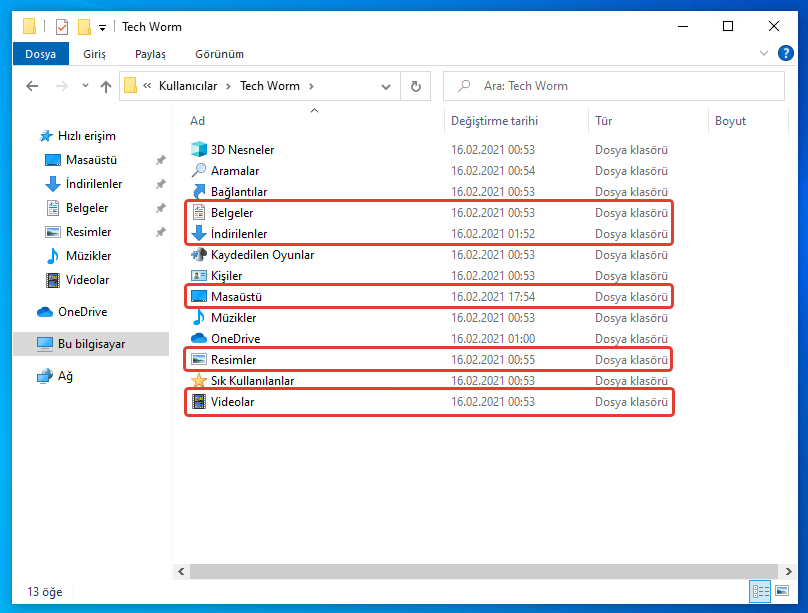Open the quick access toolbar customize dropdown

pos(102,27)
